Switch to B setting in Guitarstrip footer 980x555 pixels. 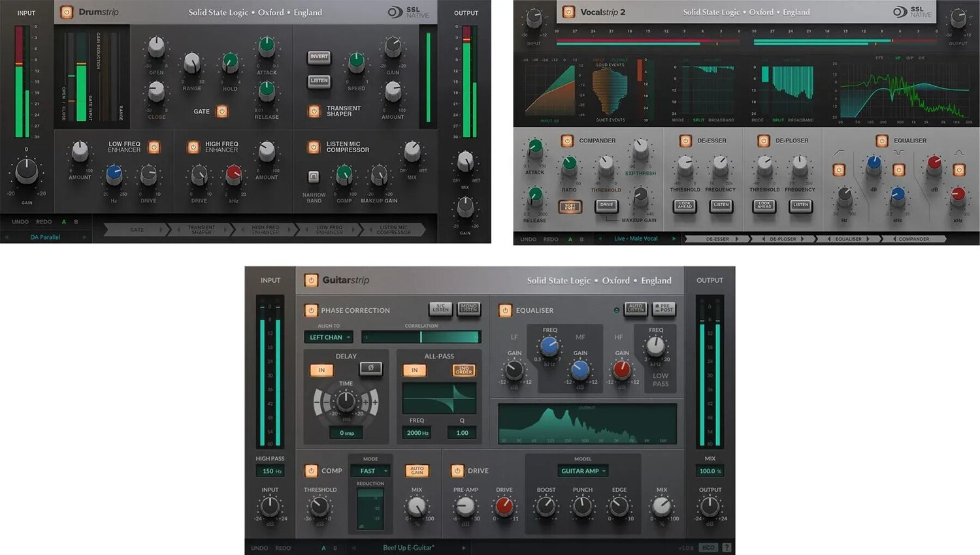click(336, 548)
